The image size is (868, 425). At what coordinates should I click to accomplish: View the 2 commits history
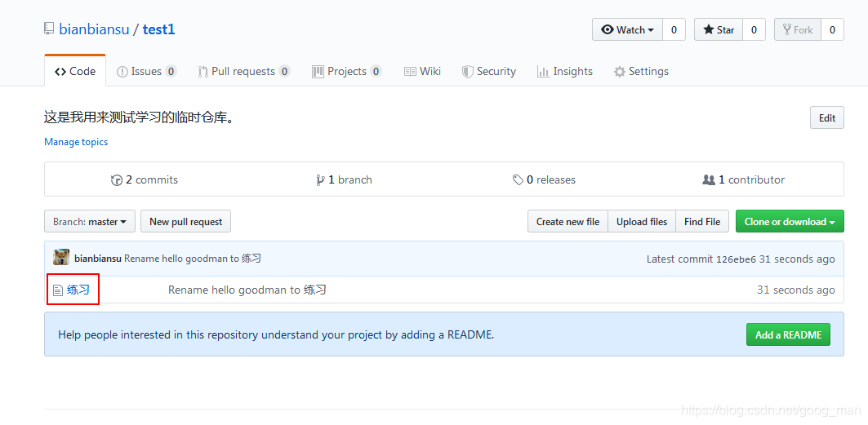coord(145,179)
